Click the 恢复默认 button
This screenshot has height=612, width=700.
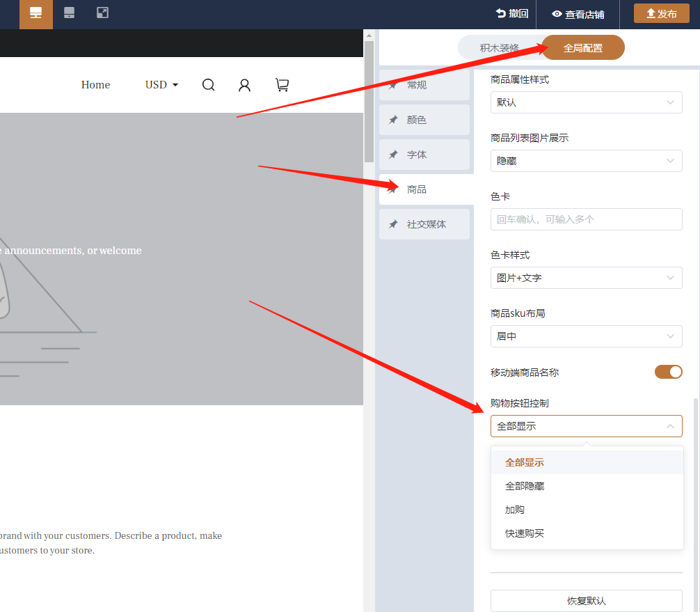coord(586,600)
